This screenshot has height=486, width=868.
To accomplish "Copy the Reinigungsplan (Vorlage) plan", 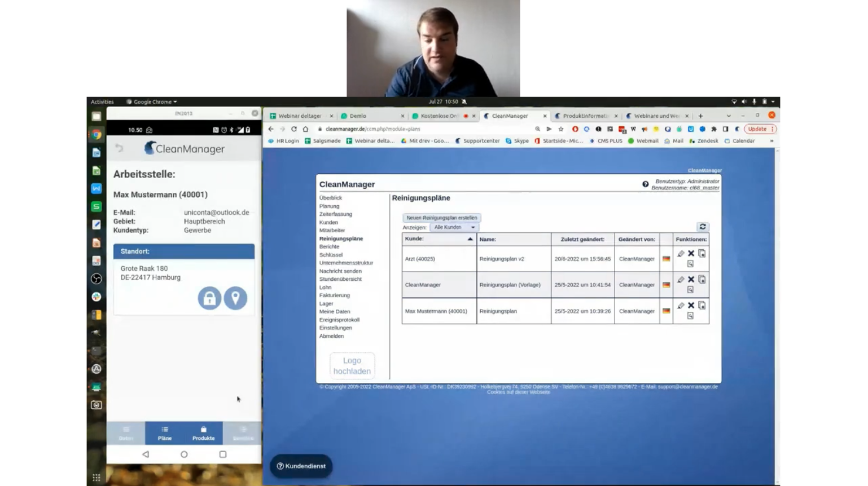I will point(702,280).
